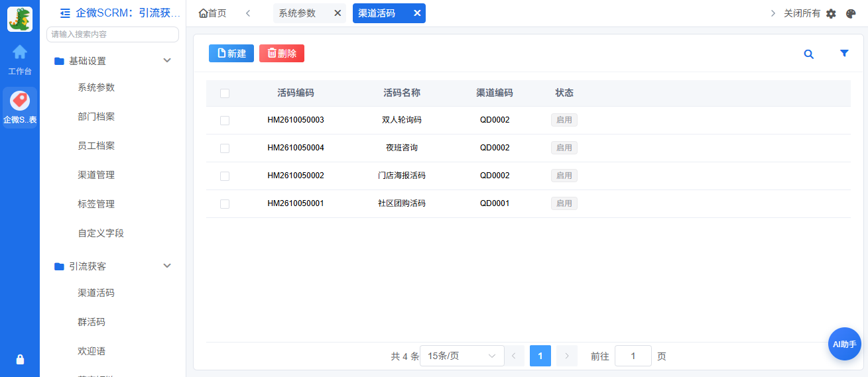Open the theme palette icon
This screenshot has height=377, width=868.
click(x=851, y=13)
